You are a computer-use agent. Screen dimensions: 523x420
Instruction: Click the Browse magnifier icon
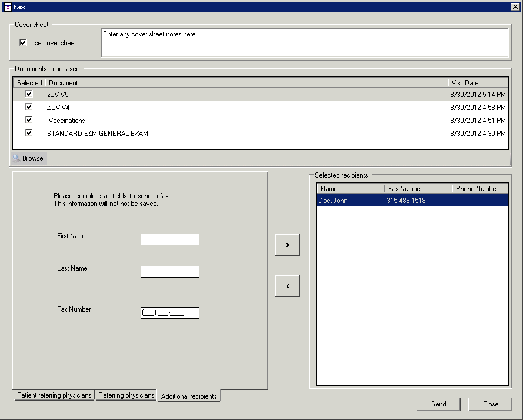tap(16, 158)
